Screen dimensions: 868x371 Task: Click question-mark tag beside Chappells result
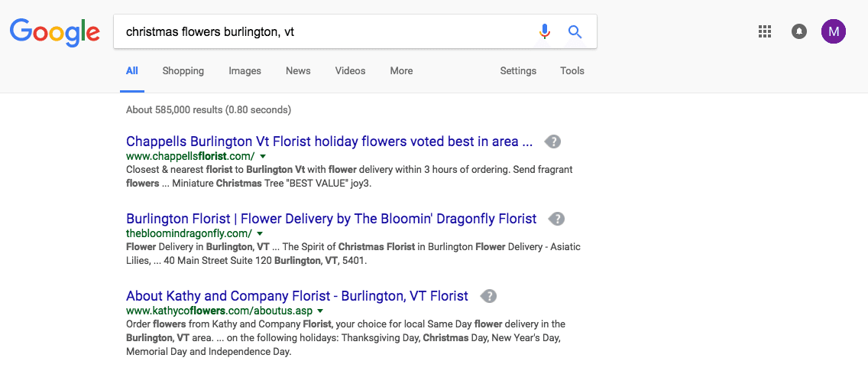click(x=553, y=142)
